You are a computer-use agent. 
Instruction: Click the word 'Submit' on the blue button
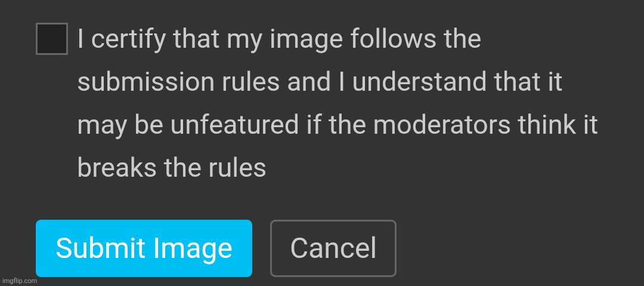[101, 248]
